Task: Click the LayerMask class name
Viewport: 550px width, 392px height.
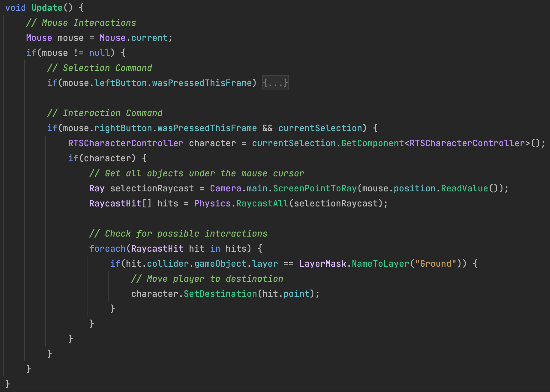Action: (323, 264)
